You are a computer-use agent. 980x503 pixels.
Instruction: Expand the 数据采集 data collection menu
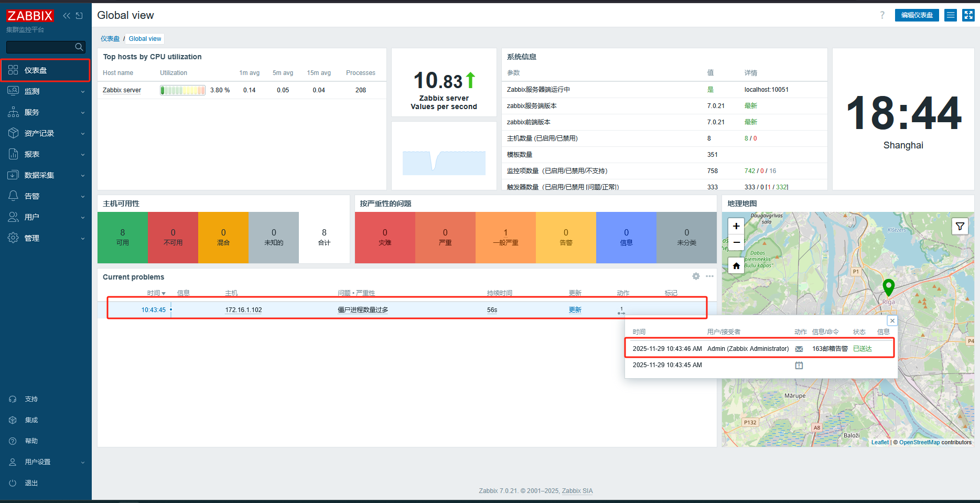coord(46,175)
